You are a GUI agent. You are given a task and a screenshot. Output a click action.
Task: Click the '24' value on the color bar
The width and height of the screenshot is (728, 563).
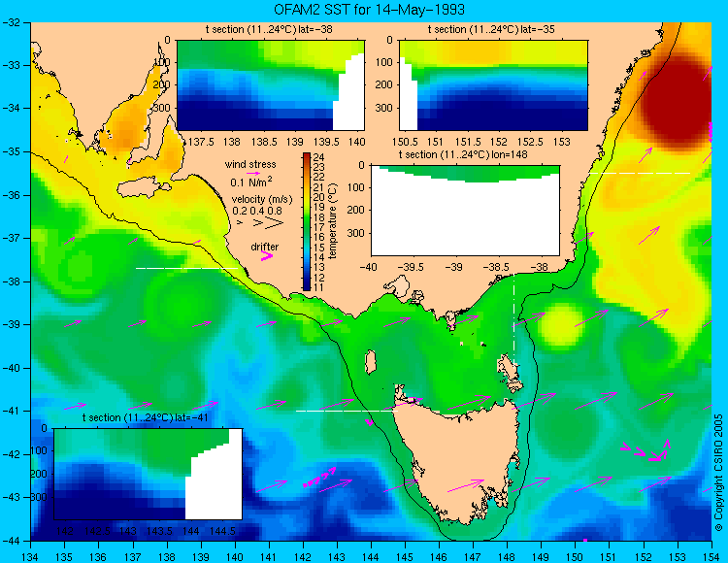(318, 156)
